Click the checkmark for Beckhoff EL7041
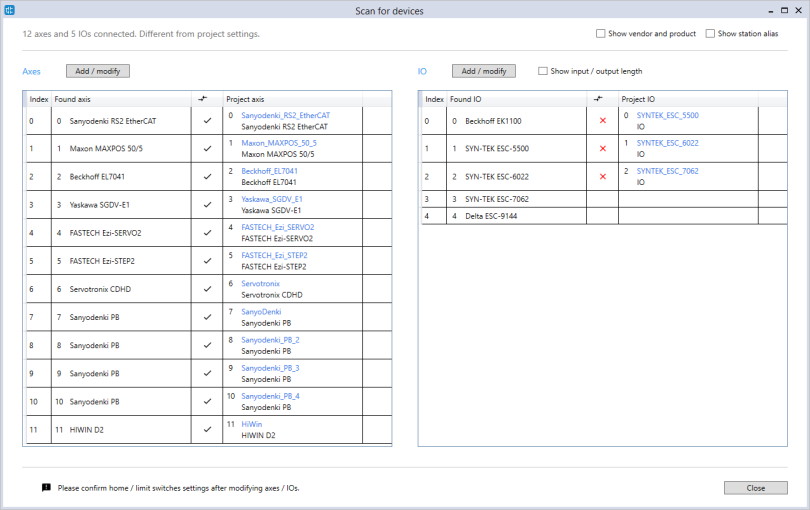810x510 pixels. (x=207, y=177)
